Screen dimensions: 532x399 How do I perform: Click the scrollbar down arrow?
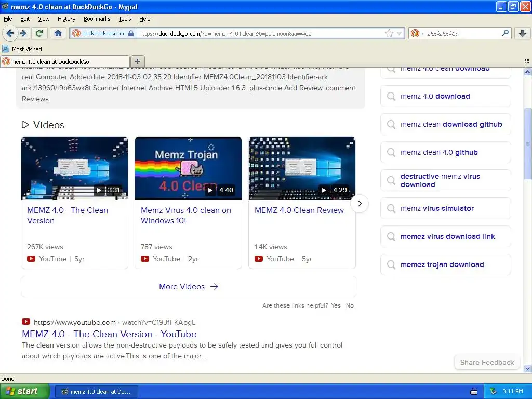(x=527, y=368)
